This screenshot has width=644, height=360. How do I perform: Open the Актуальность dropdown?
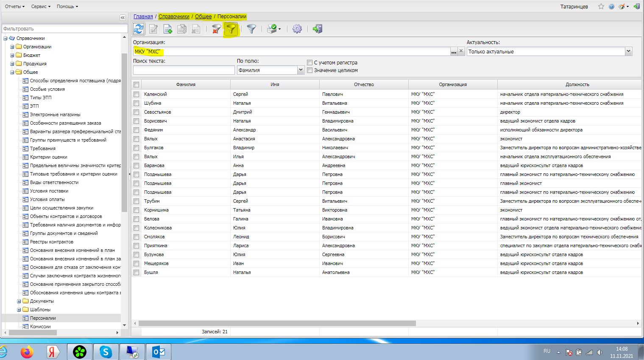(x=628, y=51)
